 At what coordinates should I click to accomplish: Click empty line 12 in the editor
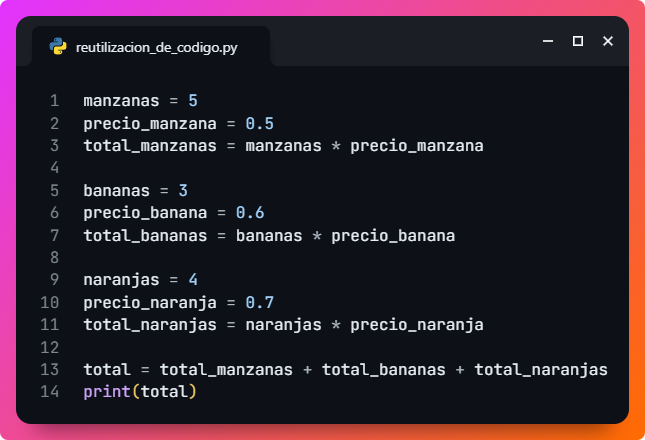point(300,348)
